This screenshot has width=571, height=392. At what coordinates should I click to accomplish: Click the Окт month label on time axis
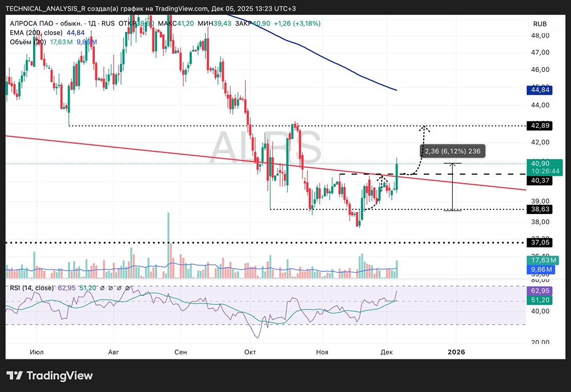(x=250, y=352)
